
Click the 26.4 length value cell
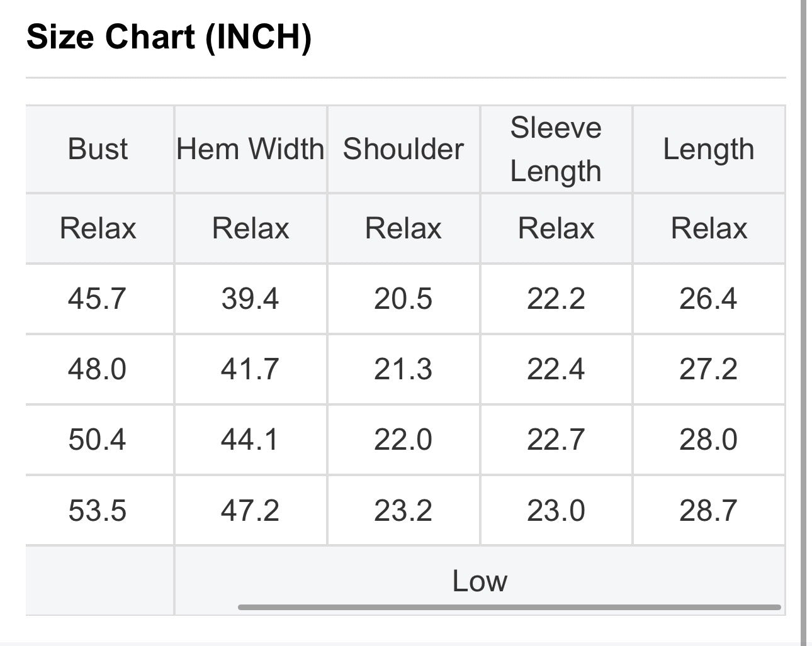pyautogui.click(x=709, y=299)
